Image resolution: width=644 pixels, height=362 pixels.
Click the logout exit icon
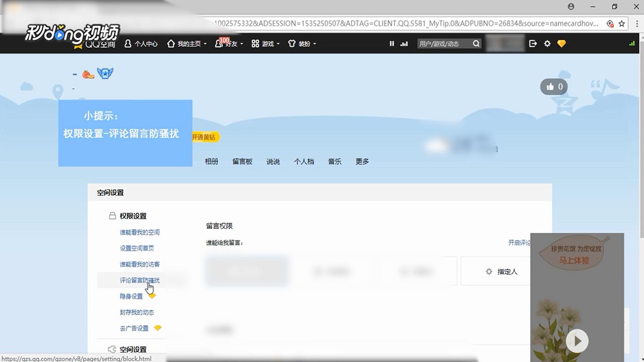533,44
